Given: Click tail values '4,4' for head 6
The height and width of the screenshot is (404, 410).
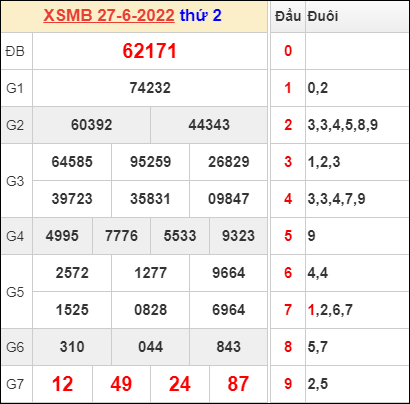Looking at the screenshot, I should click(x=318, y=273).
